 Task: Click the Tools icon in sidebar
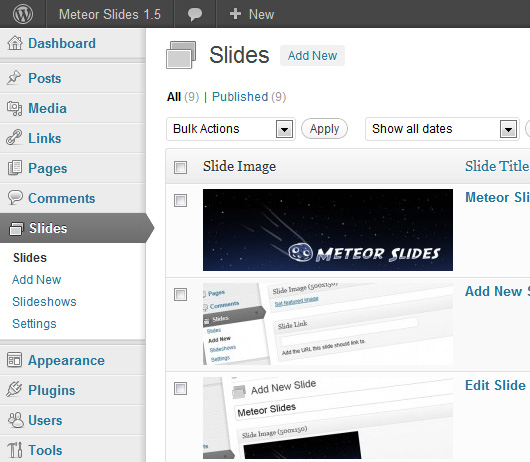tap(15, 450)
